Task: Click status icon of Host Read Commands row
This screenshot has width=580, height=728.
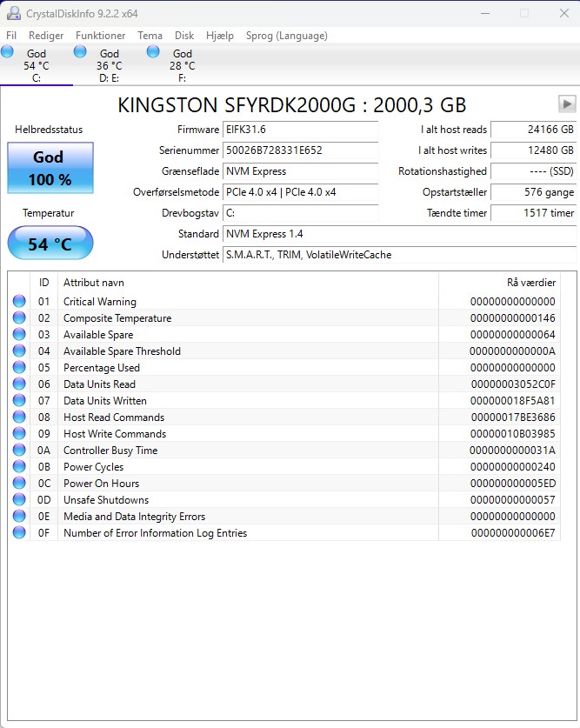Action: point(19,417)
